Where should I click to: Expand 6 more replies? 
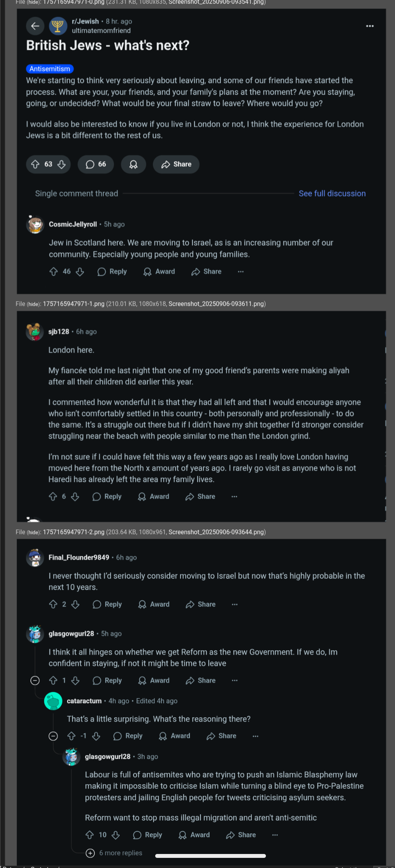pos(114,853)
